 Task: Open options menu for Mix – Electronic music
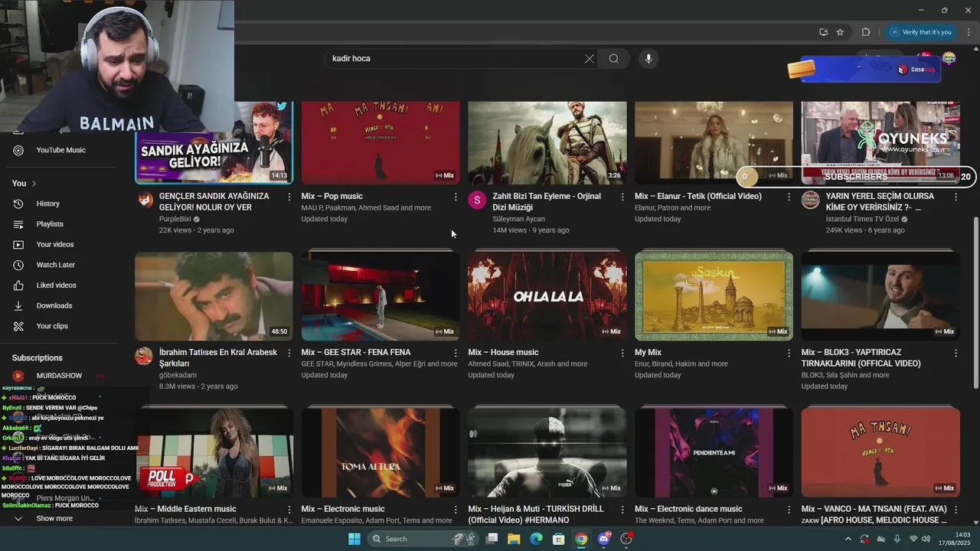456,509
